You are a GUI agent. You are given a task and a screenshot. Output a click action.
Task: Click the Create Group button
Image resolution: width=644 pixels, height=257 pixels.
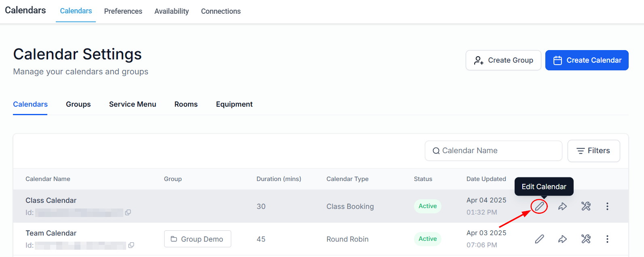click(503, 60)
